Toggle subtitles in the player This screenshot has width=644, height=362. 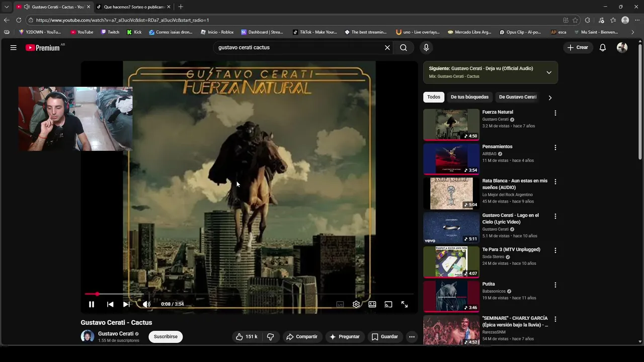pyautogui.click(x=340, y=304)
